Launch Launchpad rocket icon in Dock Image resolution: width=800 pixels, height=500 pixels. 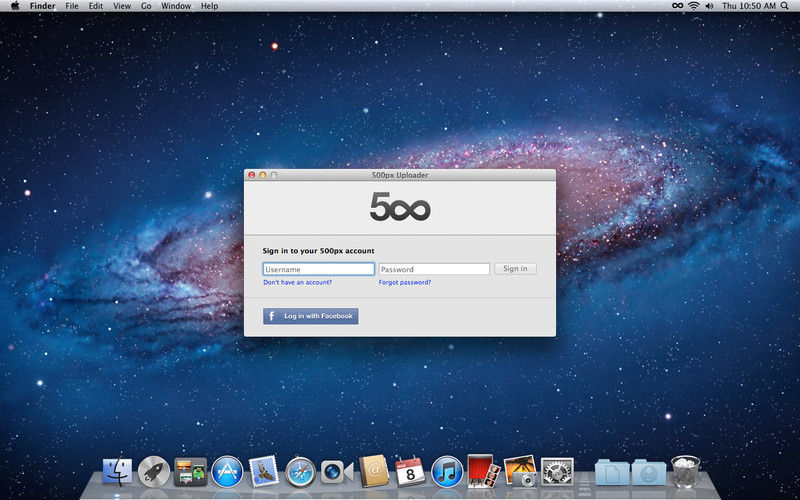tap(154, 471)
